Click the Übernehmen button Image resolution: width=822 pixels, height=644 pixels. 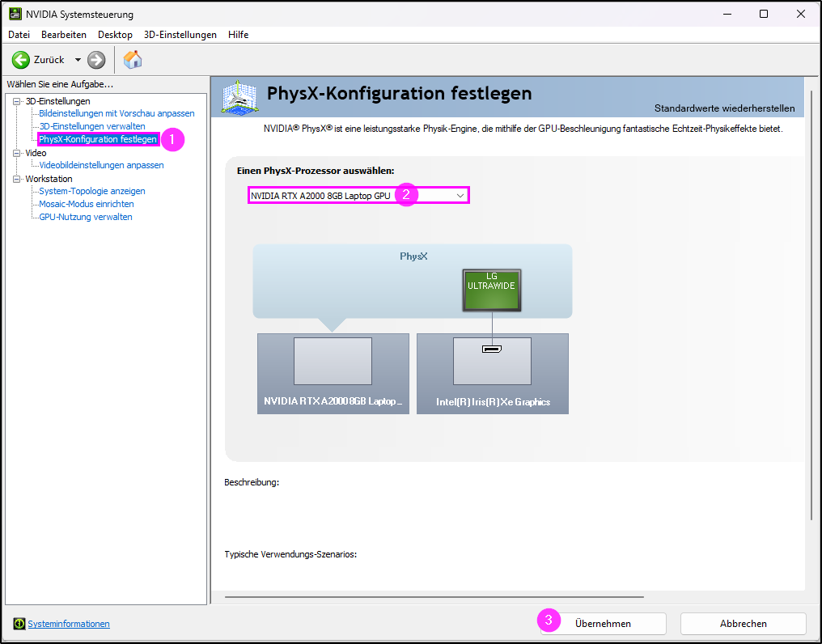[603, 624]
